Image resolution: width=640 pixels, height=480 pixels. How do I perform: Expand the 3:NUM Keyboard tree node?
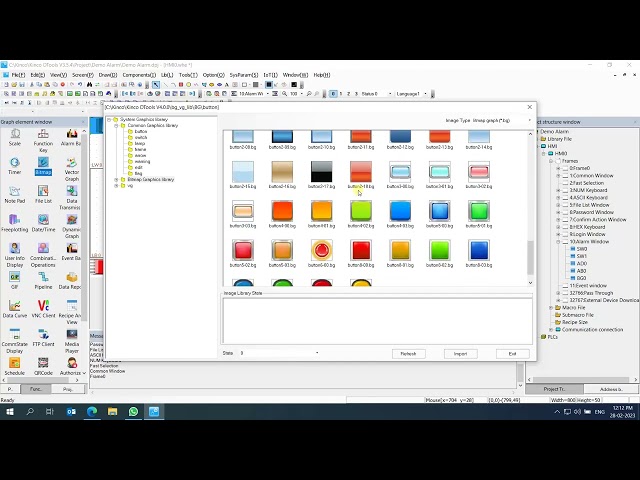(558, 190)
